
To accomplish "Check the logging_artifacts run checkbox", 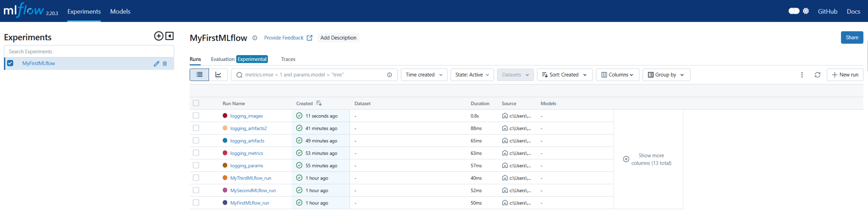I will coord(196,141).
